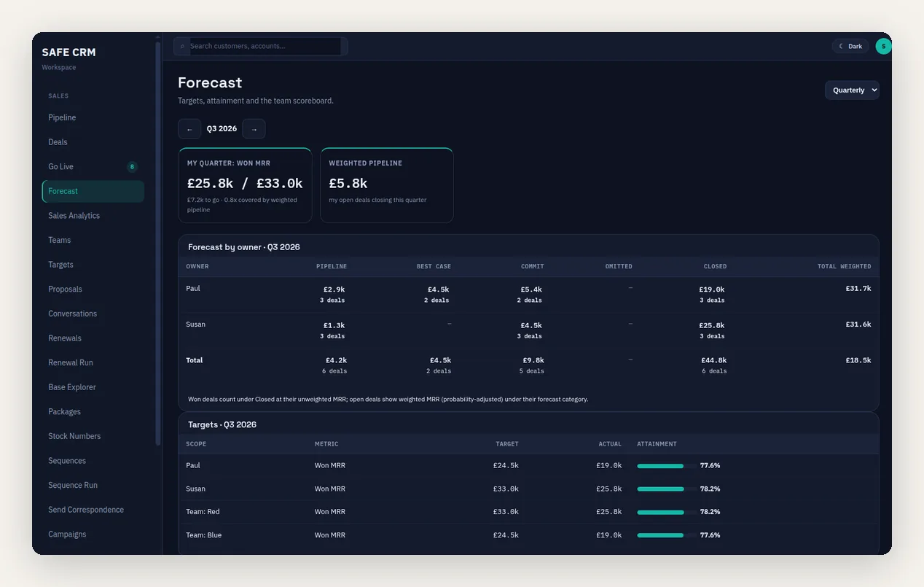This screenshot has width=924, height=587.
Task: Click Paul's attainment bar 77.6% in Paul row
Action: pos(666,465)
